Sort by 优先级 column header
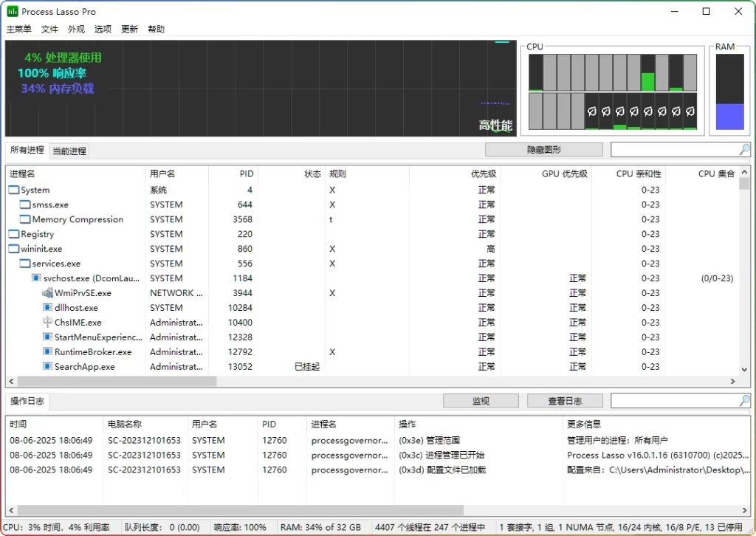The height and width of the screenshot is (536, 756). [x=455, y=173]
